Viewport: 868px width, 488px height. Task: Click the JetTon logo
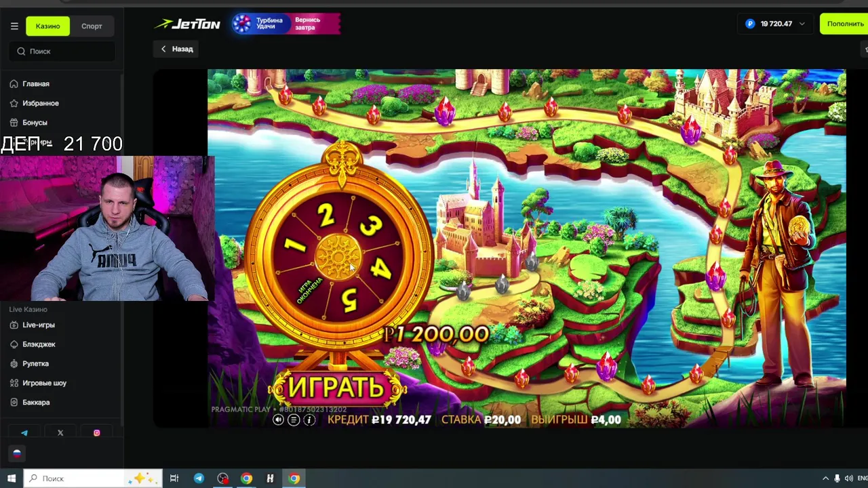pyautogui.click(x=187, y=24)
